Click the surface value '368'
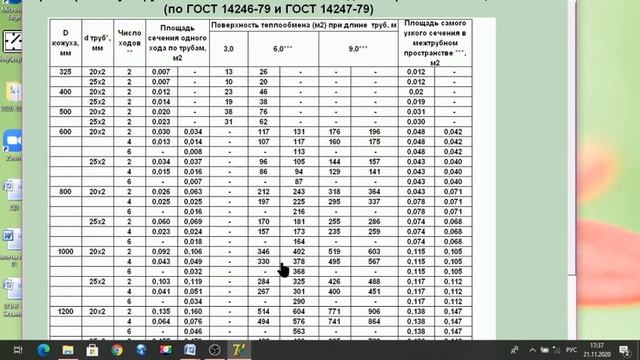Screen dimensions: 640x360 (x=299, y=271)
